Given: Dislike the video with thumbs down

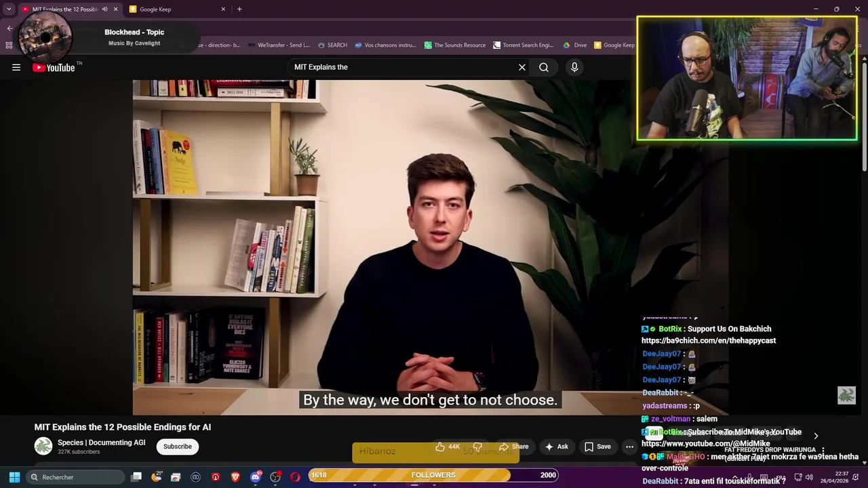Looking at the screenshot, I should pyautogui.click(x=477, y=447).
